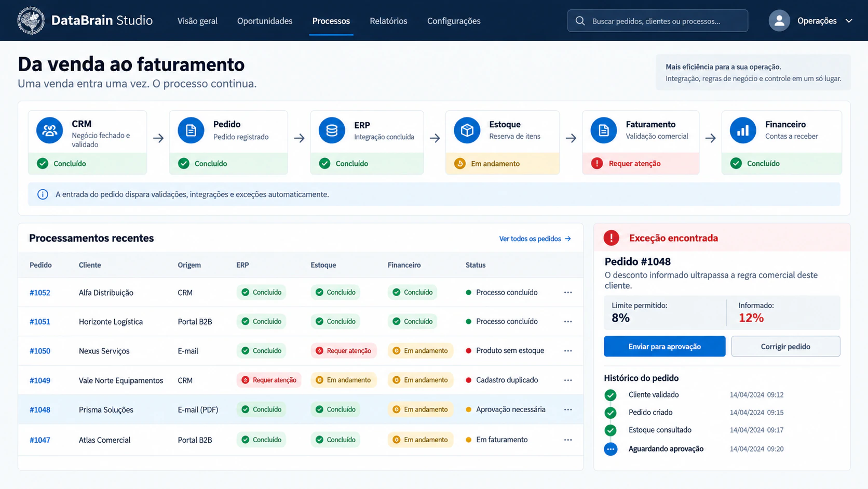Click the Pedido #1048 heading
The height and width of the screenshot is (489, 868).
tap(638, 261)
